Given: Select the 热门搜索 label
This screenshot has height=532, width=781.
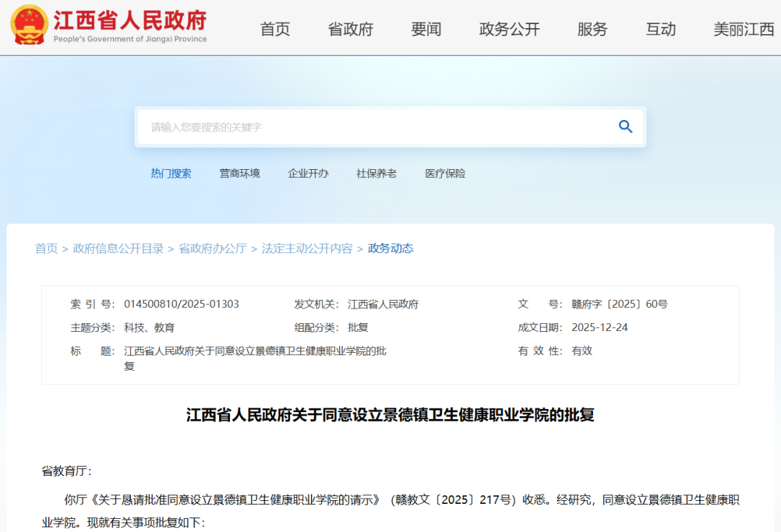Looking at the screenshot, I should pos(171,173).
